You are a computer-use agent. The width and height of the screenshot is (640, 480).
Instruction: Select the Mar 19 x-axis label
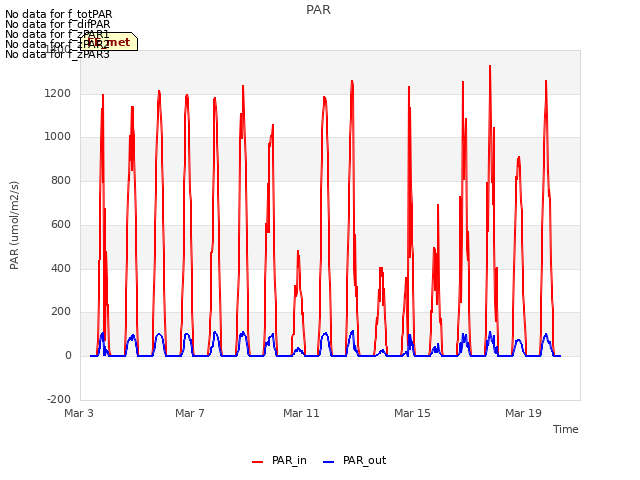click(x=523, y=413)
